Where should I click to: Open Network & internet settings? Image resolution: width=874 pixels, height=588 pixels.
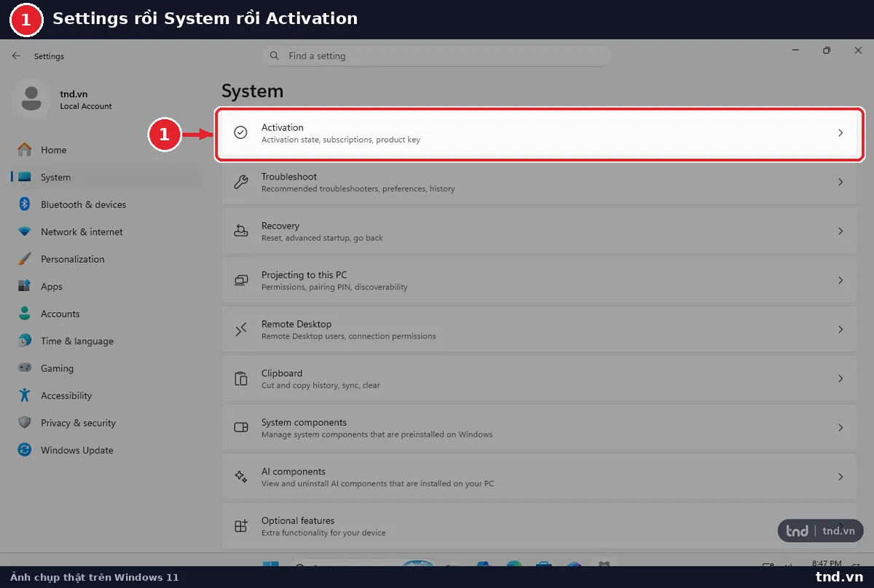click(106, 231)
